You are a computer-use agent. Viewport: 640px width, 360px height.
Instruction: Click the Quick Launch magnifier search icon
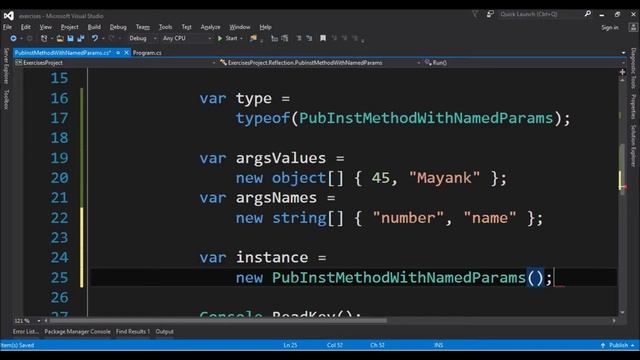588,14
